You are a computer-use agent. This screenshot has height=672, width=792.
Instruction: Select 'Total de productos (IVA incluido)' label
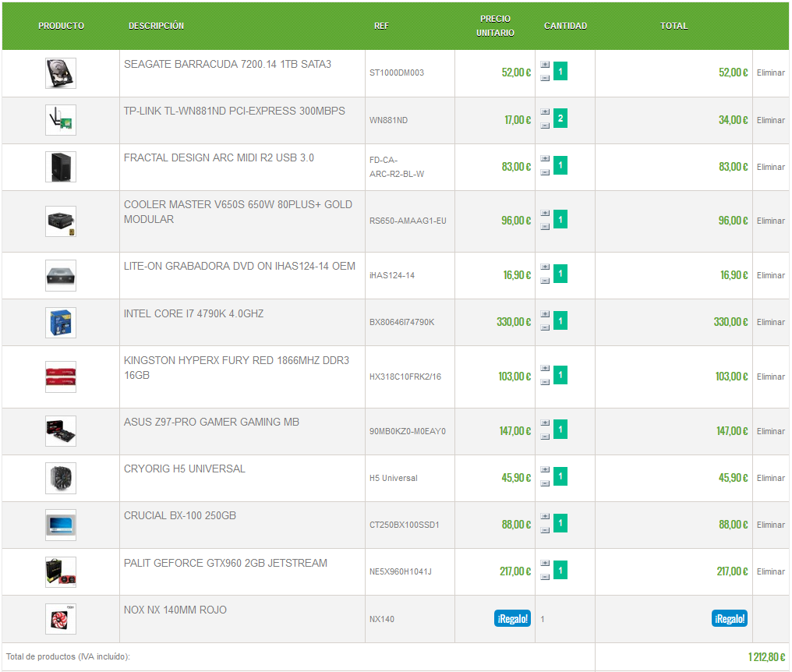click(x=68, y=657)
